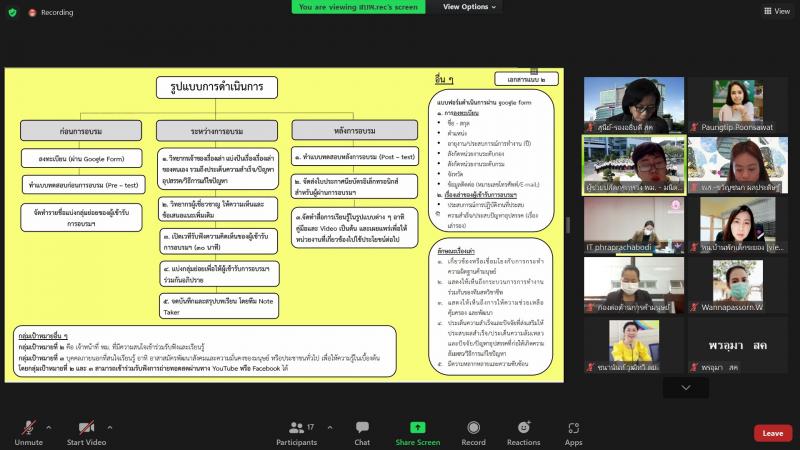Click the ระหว่างการอบรม header box in slide

(217, 131)
